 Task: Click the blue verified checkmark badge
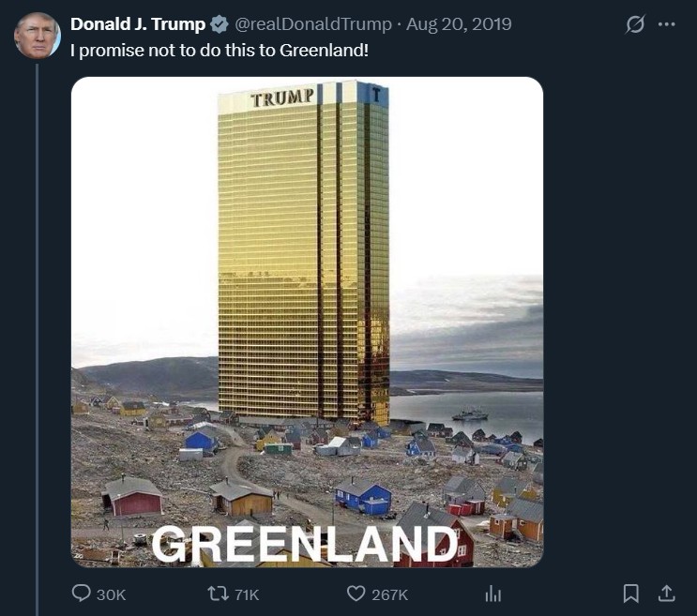point(218,24)
